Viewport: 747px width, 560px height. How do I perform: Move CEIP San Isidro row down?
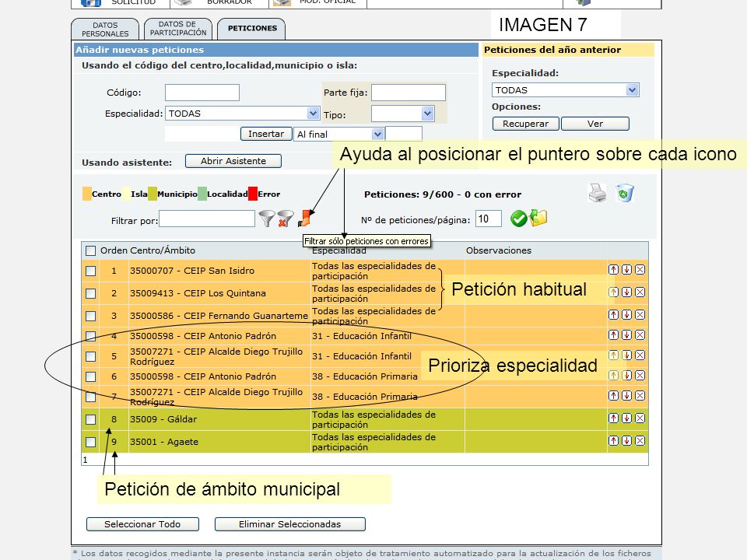(627, 270)
